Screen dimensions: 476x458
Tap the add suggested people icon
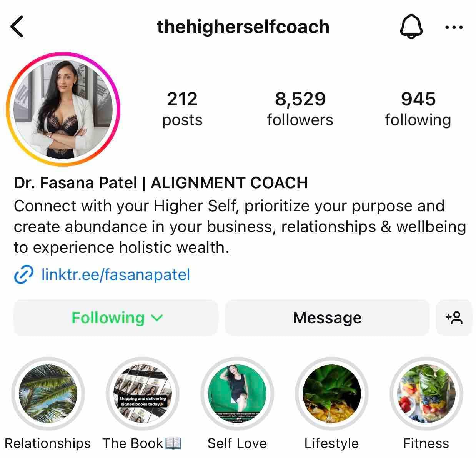click(454, 318)
